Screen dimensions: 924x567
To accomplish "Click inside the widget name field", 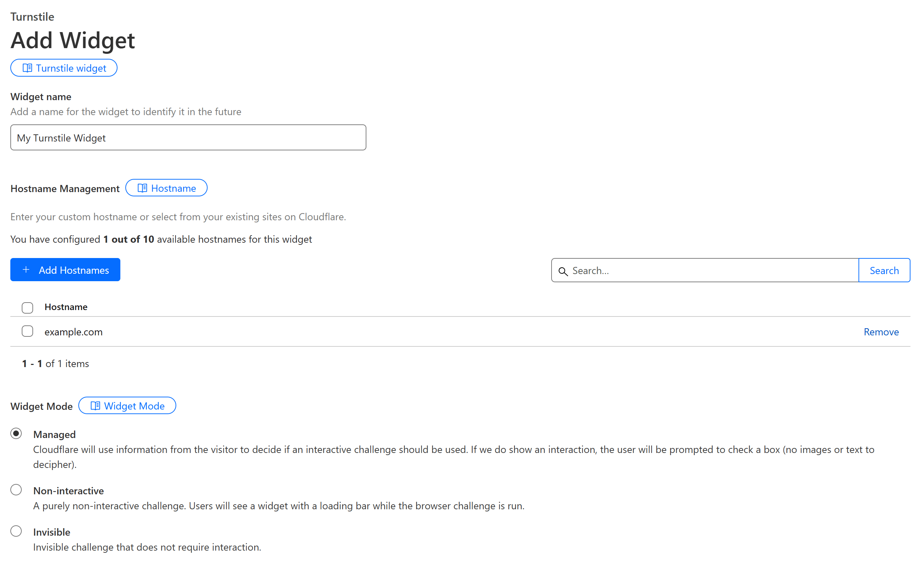I will [x=188, y=137].
